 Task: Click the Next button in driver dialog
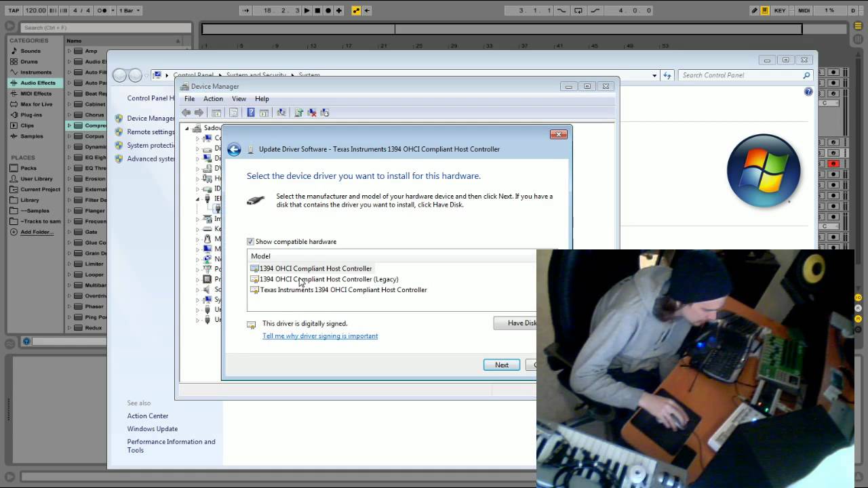(x=502, y=365)
